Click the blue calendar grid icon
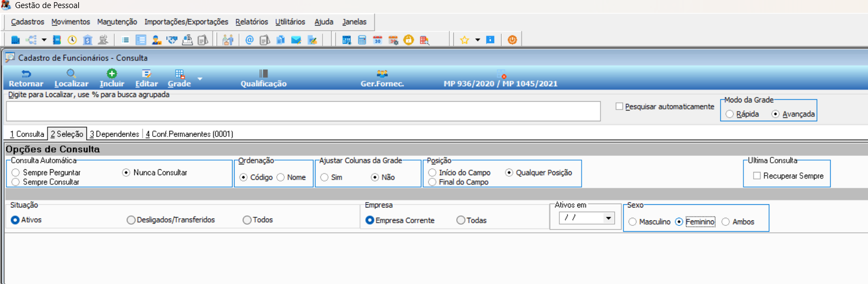This screenshot has height=284, width=868. click(346, 40)
